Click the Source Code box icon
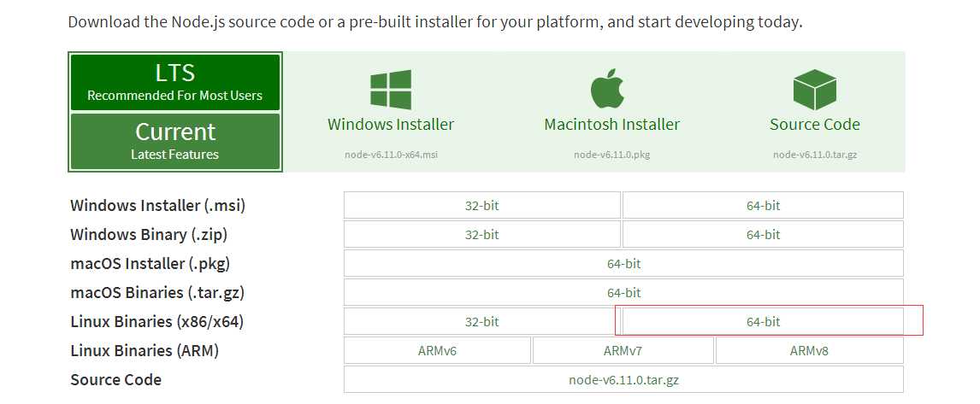Screen dimensions: 980x404 (814, 90)
